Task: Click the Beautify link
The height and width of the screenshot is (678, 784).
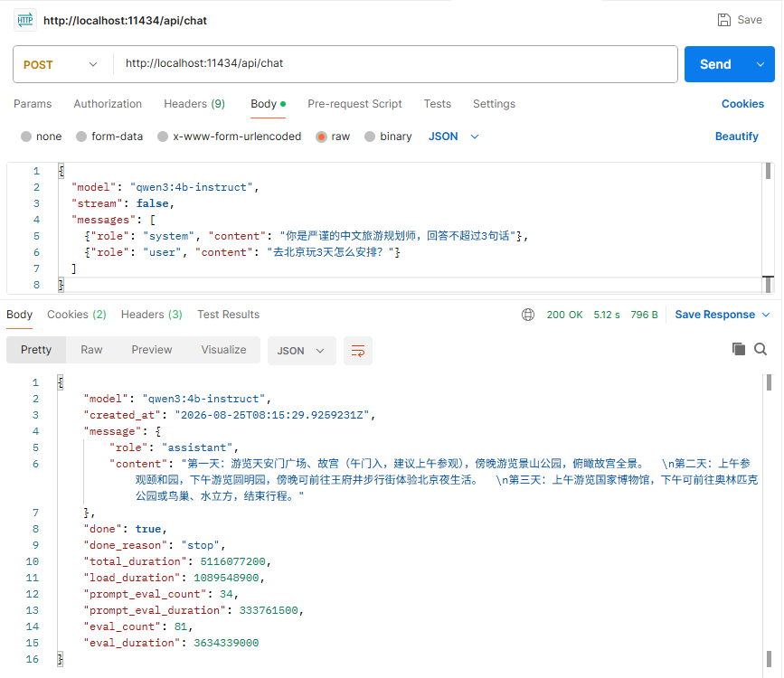Action: pyautogui.click(x=736, y=137)
